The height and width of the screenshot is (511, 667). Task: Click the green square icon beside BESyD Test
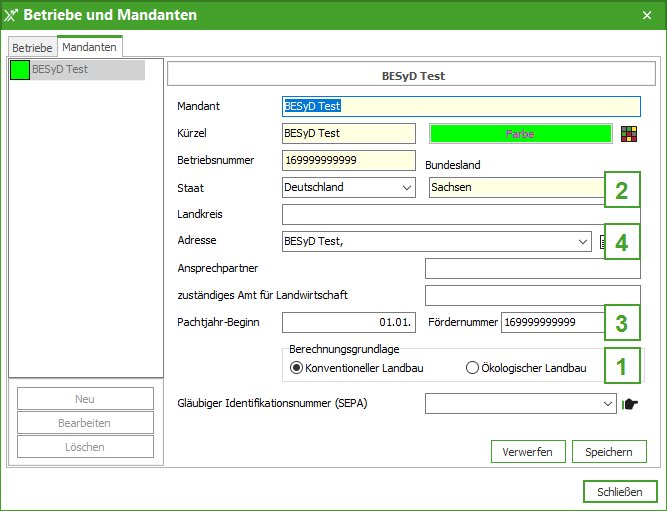point(19,70)
